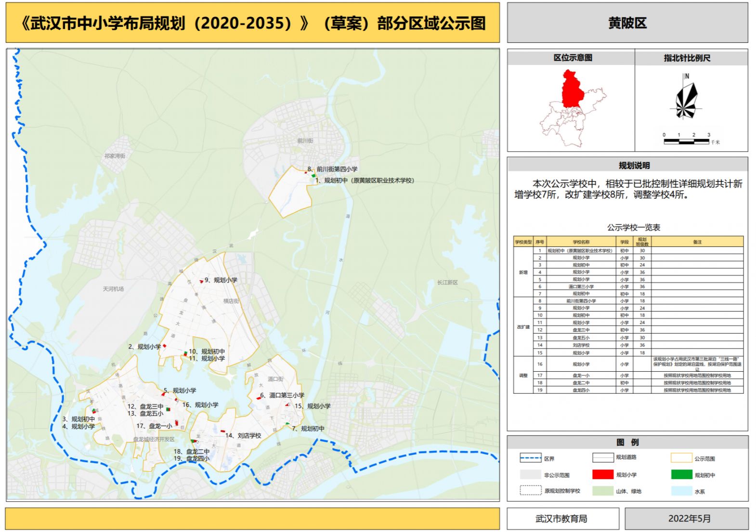Click map label 10、规划初中
Screen dimensions: 756x532
(x=207, y=351)
